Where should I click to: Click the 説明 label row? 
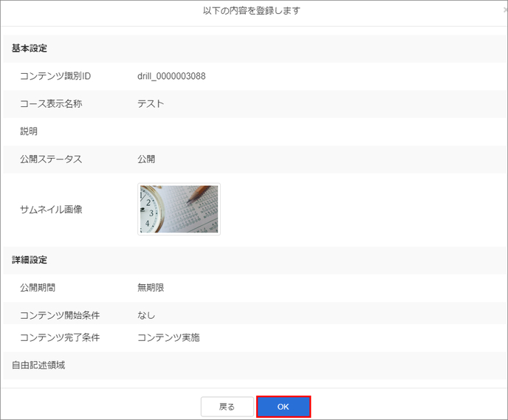point(29,131)
